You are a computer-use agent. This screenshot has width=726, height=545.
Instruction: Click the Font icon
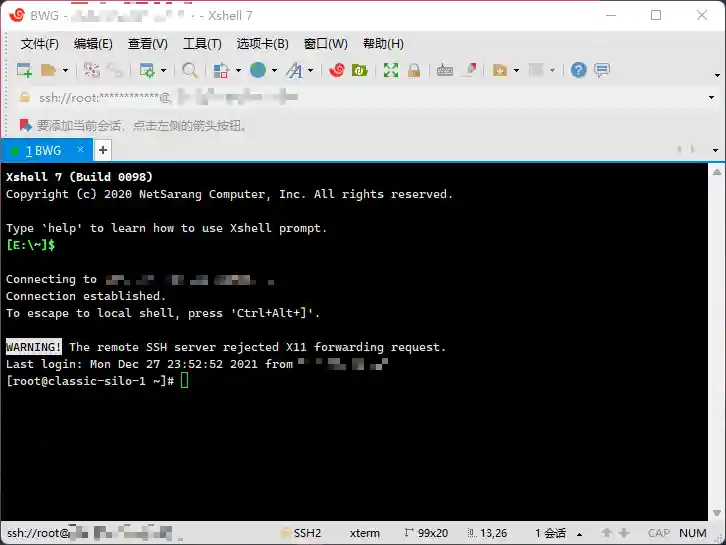(294, 70)
